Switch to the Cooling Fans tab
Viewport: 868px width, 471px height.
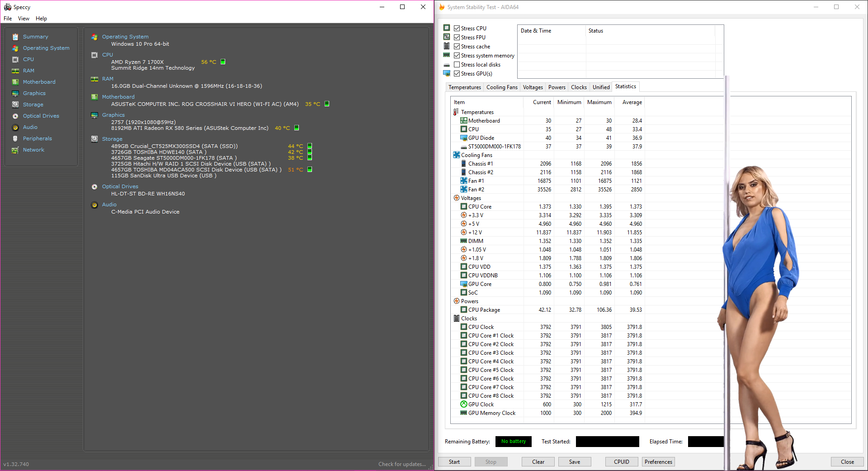(x=502, y=87)
